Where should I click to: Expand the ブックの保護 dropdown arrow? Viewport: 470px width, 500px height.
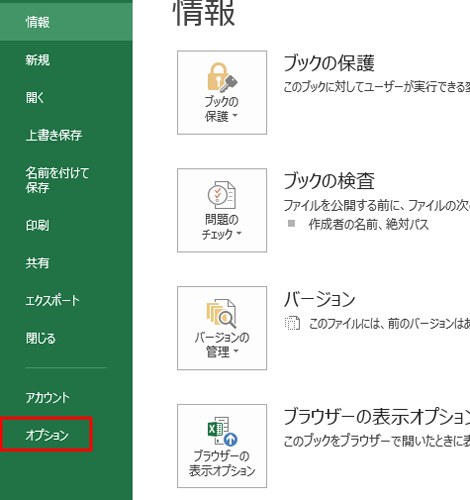(235, 116)
